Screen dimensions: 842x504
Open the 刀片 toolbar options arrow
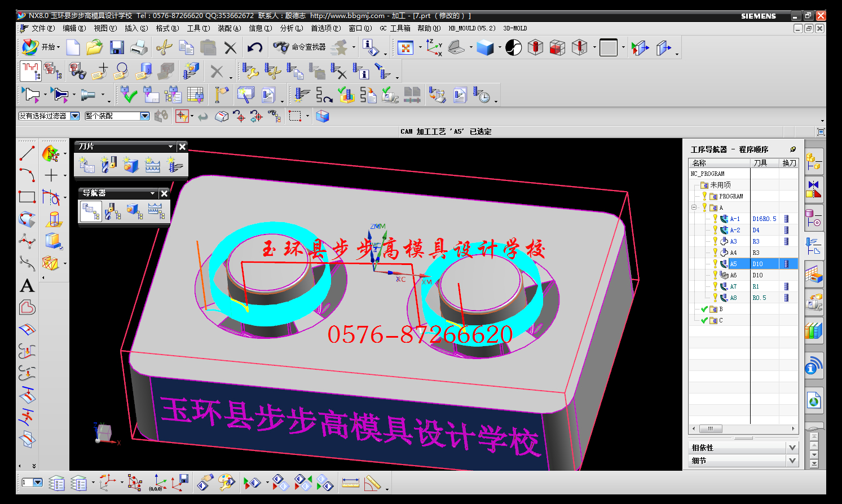tap(170, 147)
